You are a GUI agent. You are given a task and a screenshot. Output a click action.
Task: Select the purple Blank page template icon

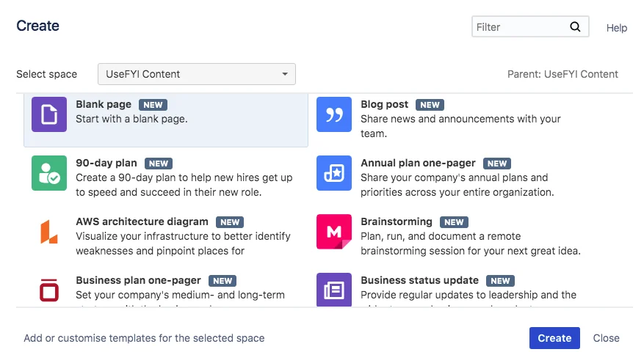point(49,114)
